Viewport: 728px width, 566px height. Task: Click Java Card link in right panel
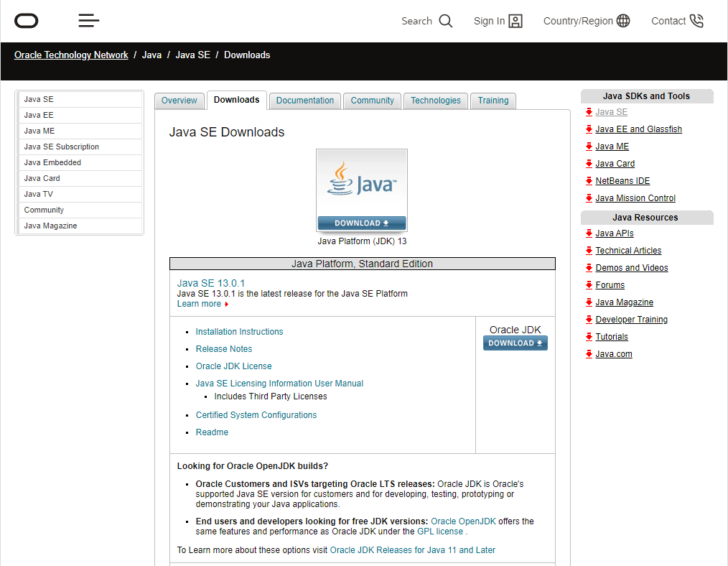(x=615, y=164)
